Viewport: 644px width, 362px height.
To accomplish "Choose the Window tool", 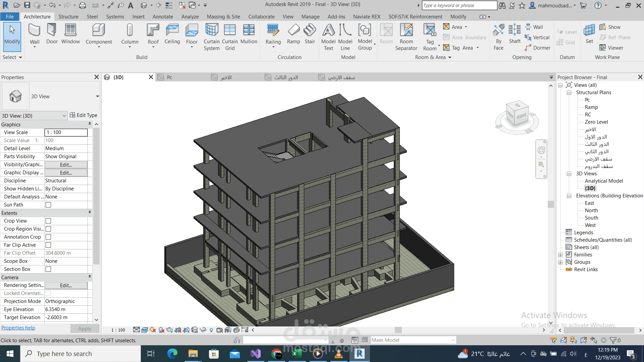I will tap(70, 34).
